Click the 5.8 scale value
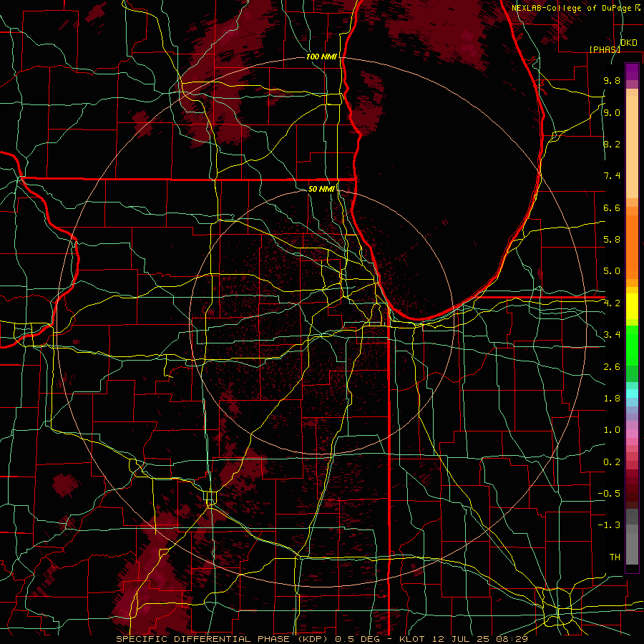 (612, 240)
